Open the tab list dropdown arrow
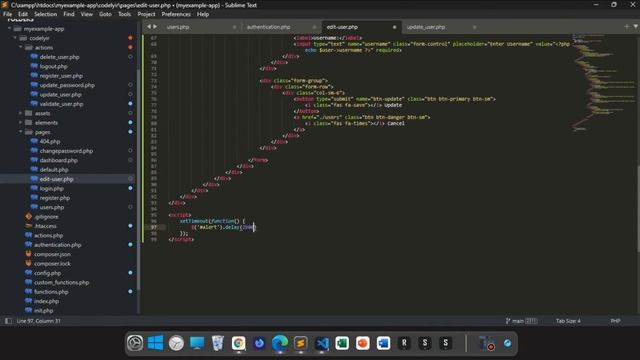This screenshot has height=360, width=640. click(x=636, y=27)
